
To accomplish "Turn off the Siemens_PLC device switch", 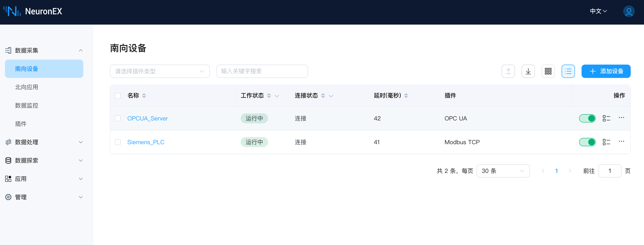I will pyautogui.click(x=587, y=142).
